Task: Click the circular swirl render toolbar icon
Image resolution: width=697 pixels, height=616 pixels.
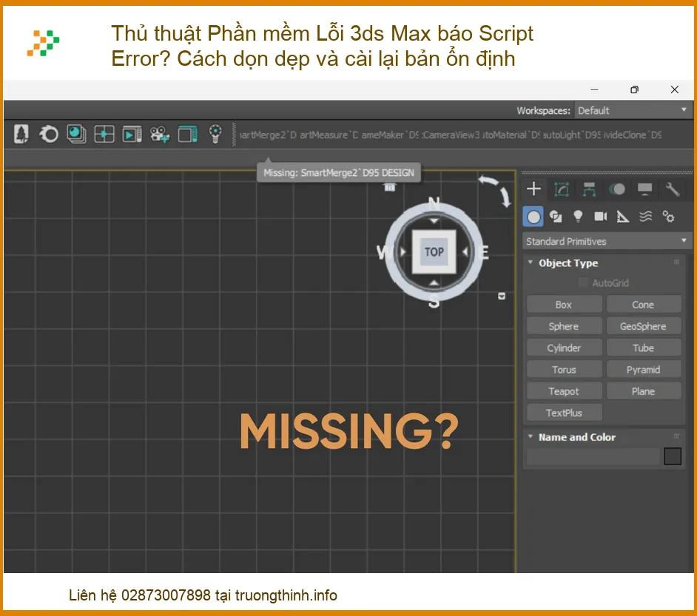Action: point(49,134)
